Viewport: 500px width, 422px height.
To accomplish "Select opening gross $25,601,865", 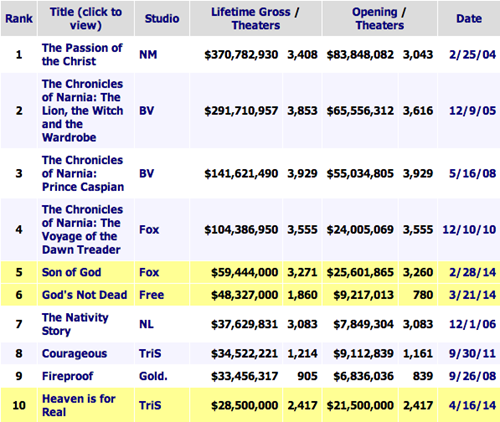I will [x=360, y=272].
